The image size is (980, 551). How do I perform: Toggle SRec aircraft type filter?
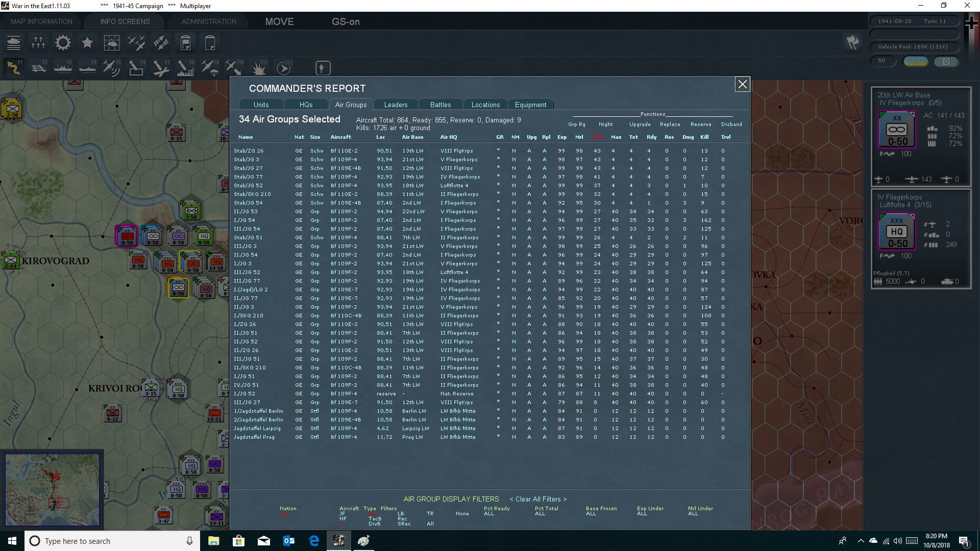(404, 524)
